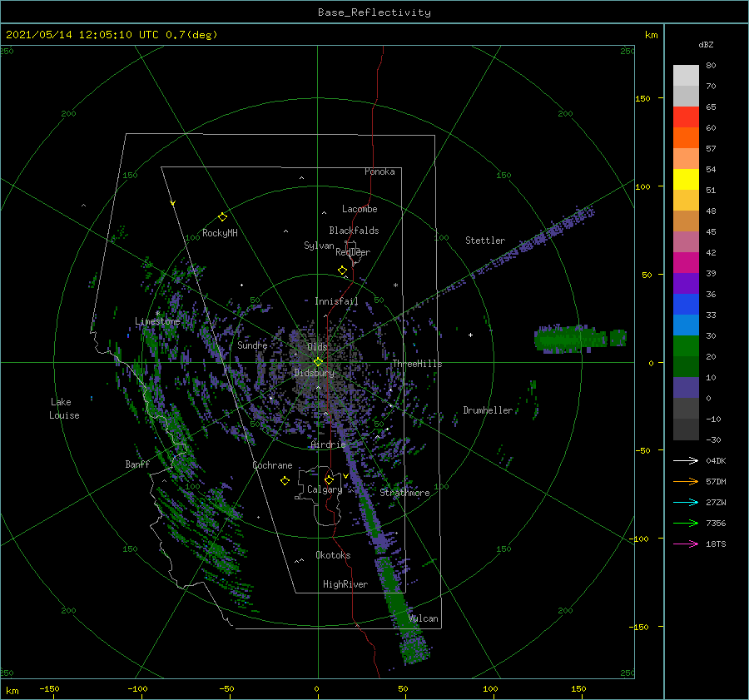Viewport: 749px width, 700px height.
Task: Click the cyan 27ZW arrow in legend
Action: 686,502
